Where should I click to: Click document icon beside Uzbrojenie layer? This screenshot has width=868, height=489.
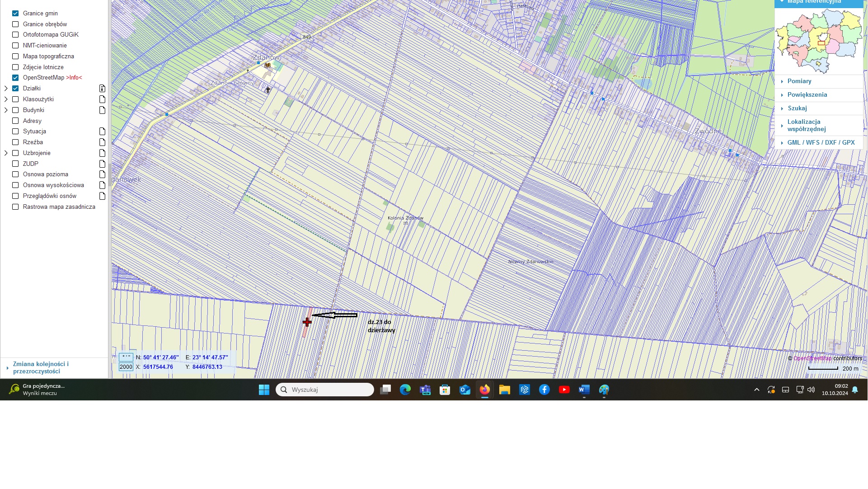tap(102, 153)
